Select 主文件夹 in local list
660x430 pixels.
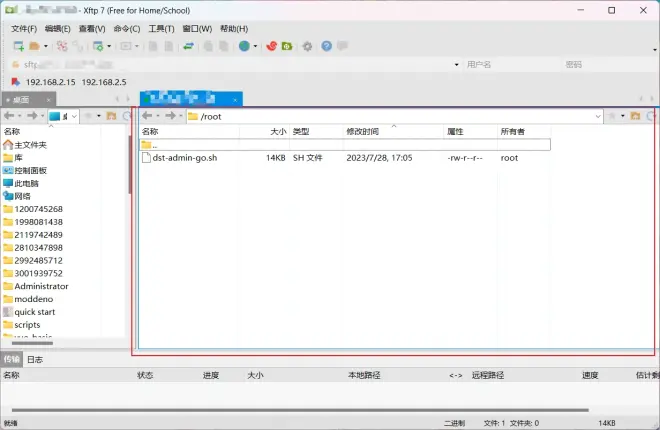[25, 145]
